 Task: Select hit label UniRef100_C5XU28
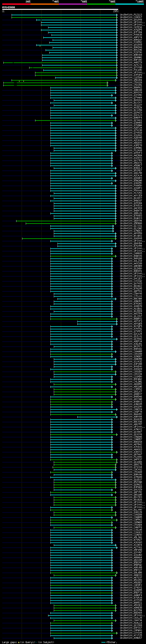[131, 83]
